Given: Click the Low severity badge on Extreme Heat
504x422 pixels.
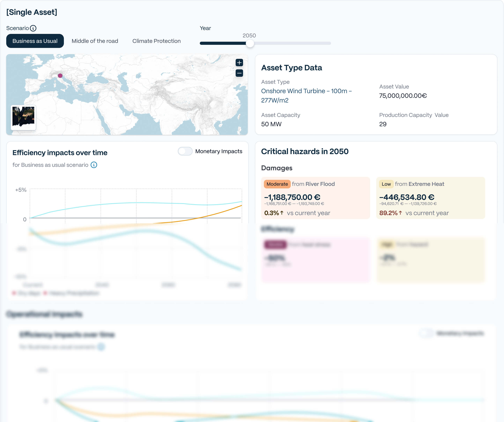Looking at the screenshot, I should pos(386,184).
